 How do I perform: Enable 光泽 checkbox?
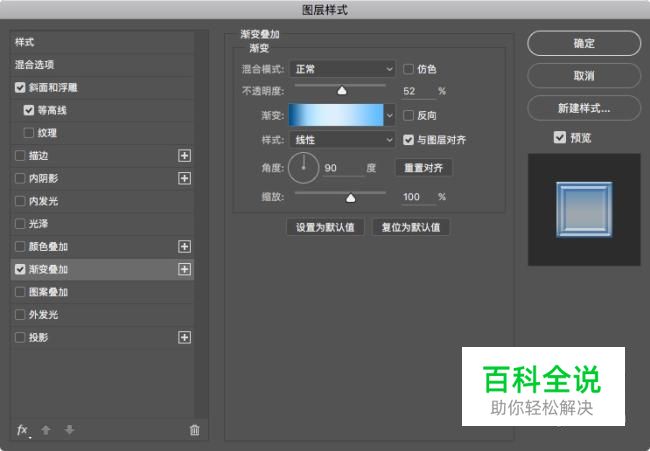[x=20, y=224]
